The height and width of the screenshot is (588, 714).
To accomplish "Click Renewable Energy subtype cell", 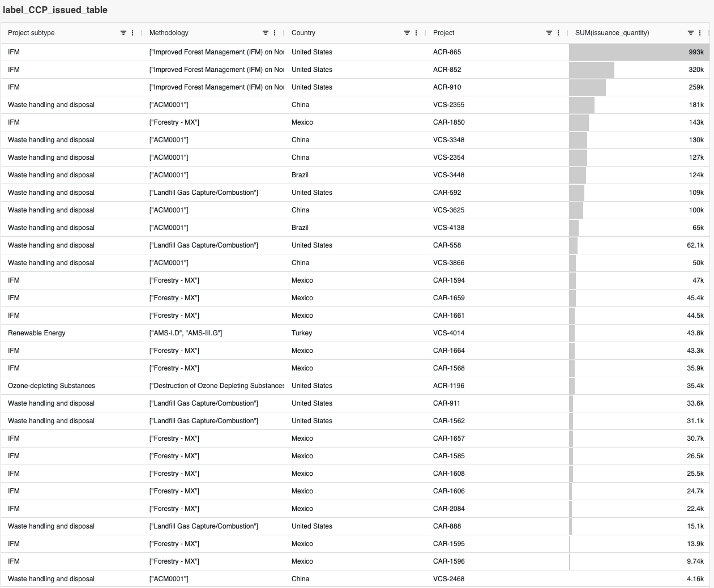I will [37, 333].
